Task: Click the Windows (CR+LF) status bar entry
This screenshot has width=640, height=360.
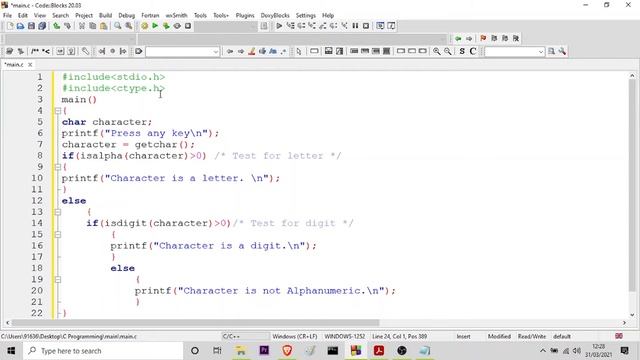Action: 295,336
